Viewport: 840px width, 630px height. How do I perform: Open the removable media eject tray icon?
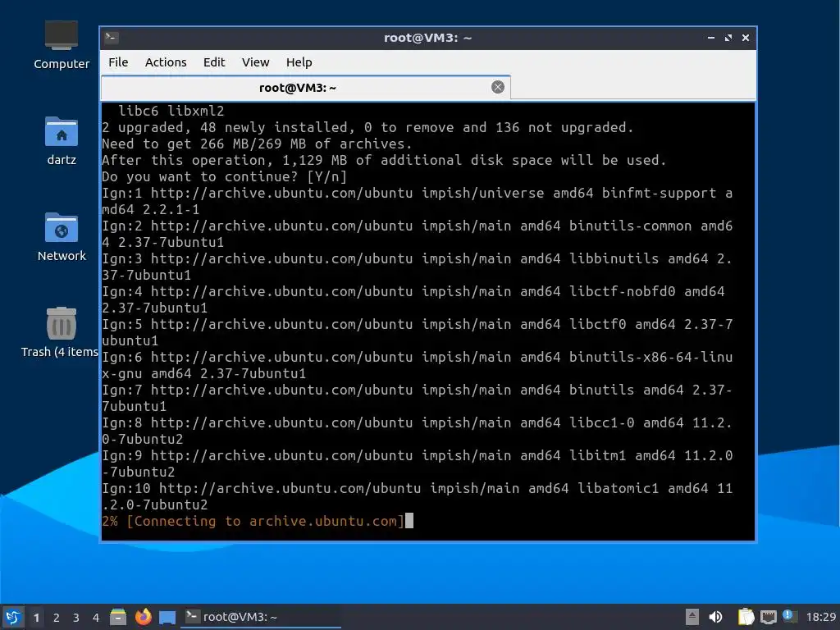point(692,617)
